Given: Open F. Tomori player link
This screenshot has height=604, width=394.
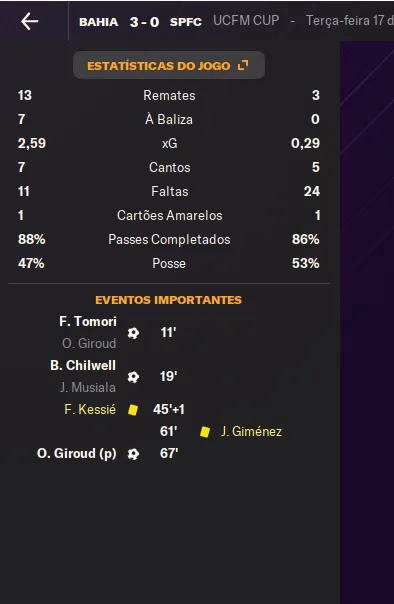Looking at the screenshot, I should 88,321.
